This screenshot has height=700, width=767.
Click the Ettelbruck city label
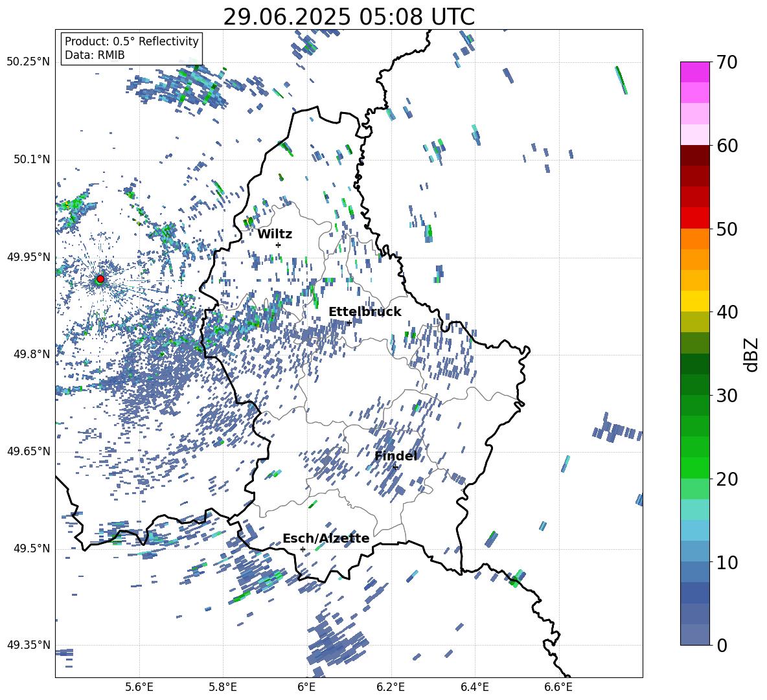pyautogui.click(x=365, y=312)
